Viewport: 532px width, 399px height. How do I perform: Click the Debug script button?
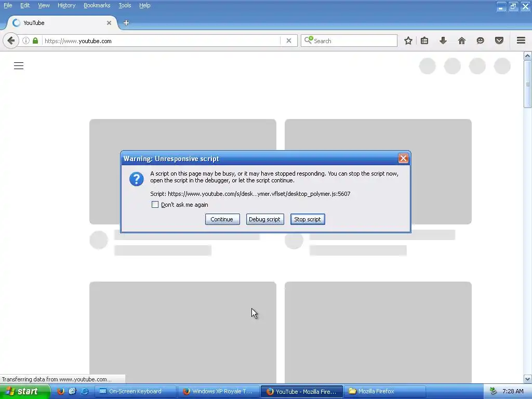point(264,219)
